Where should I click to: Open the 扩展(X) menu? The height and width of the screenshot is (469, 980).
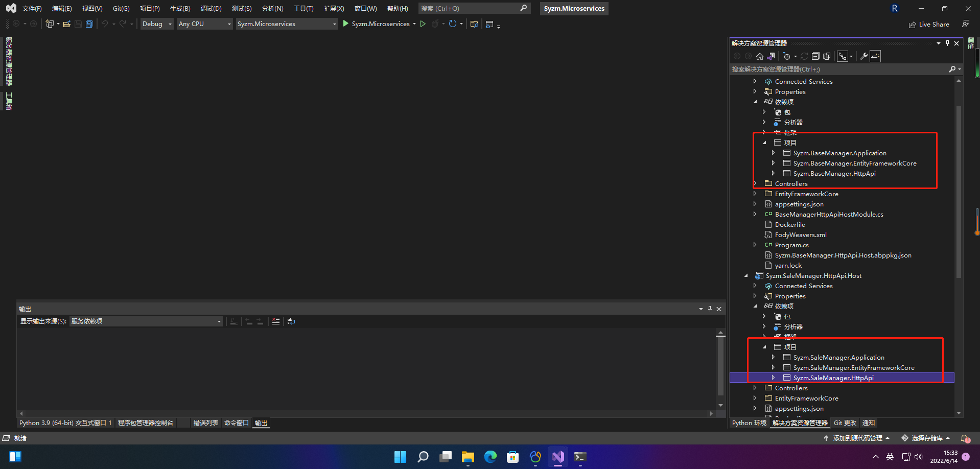point(334,9)
